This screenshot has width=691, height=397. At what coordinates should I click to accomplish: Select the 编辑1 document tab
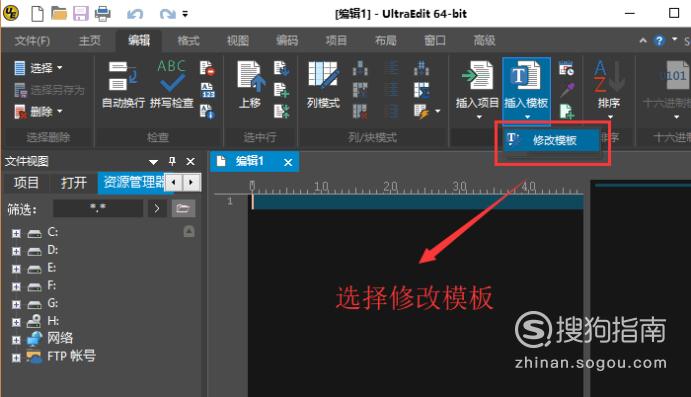[249, 161]
